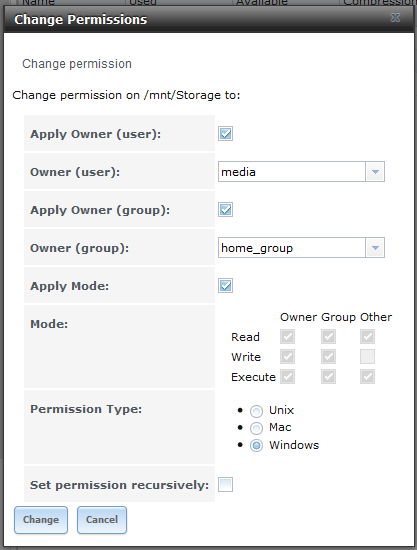The height and width of the screenshot is (550, 417).
Task: Disable the Apply Mode checkbox
Action: click(x=225, y=286)
